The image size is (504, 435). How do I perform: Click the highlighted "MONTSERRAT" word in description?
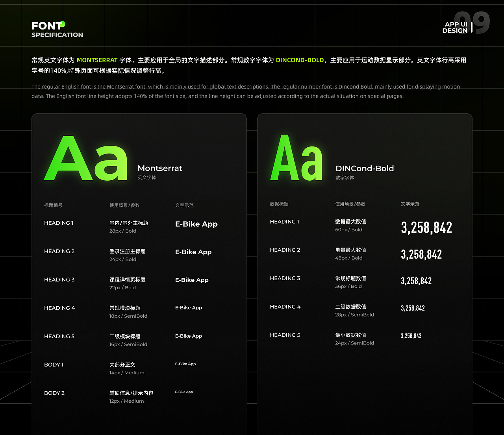coord(97,60)
